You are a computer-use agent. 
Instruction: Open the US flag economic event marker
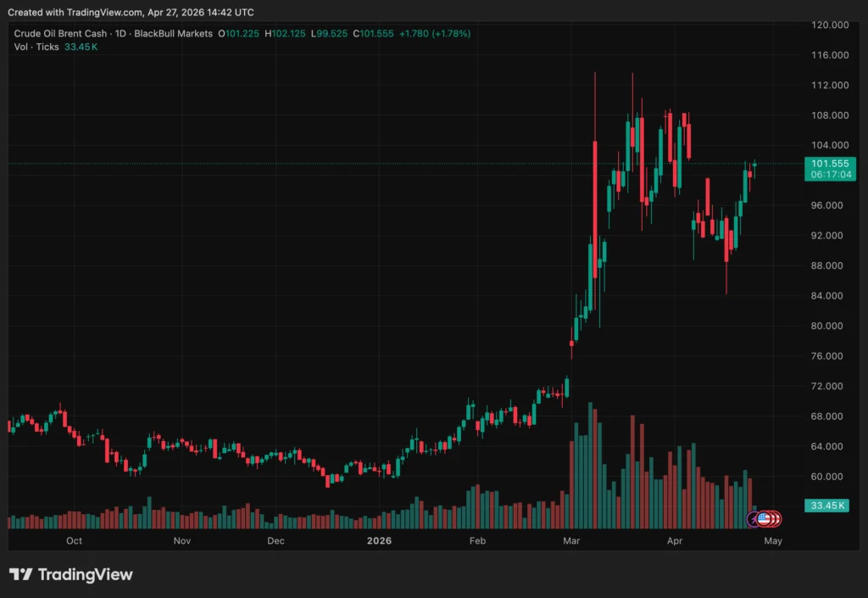click(x=764, y=518)
